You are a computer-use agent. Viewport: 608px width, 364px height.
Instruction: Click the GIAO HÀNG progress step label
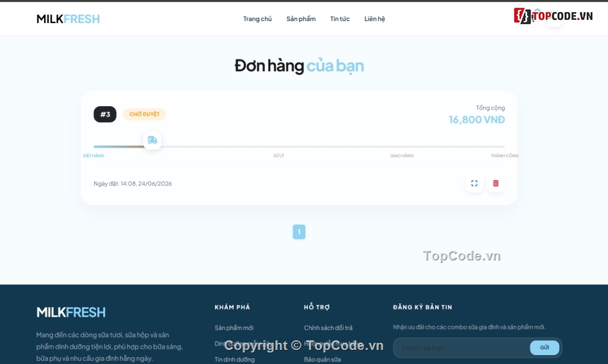(402, 156)
